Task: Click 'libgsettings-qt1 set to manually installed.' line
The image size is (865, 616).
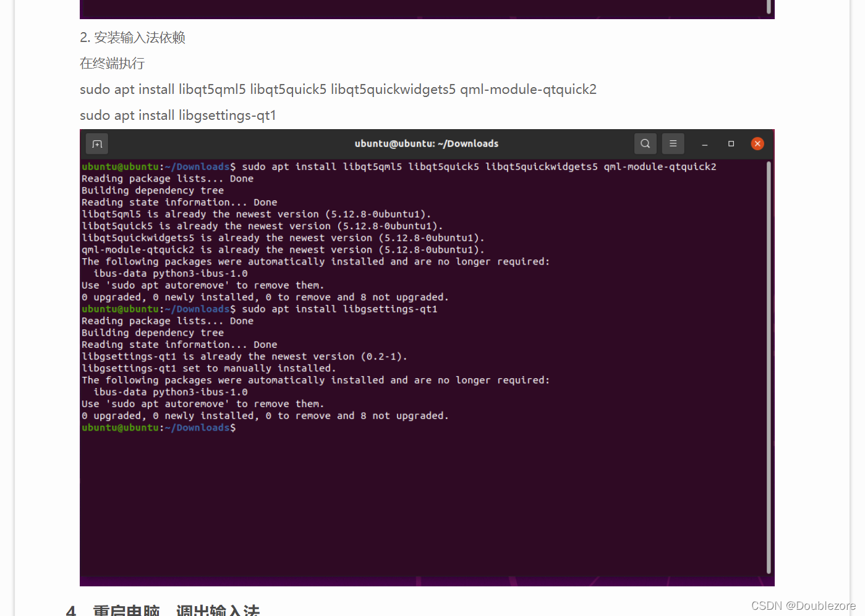Action: (209, 368)
